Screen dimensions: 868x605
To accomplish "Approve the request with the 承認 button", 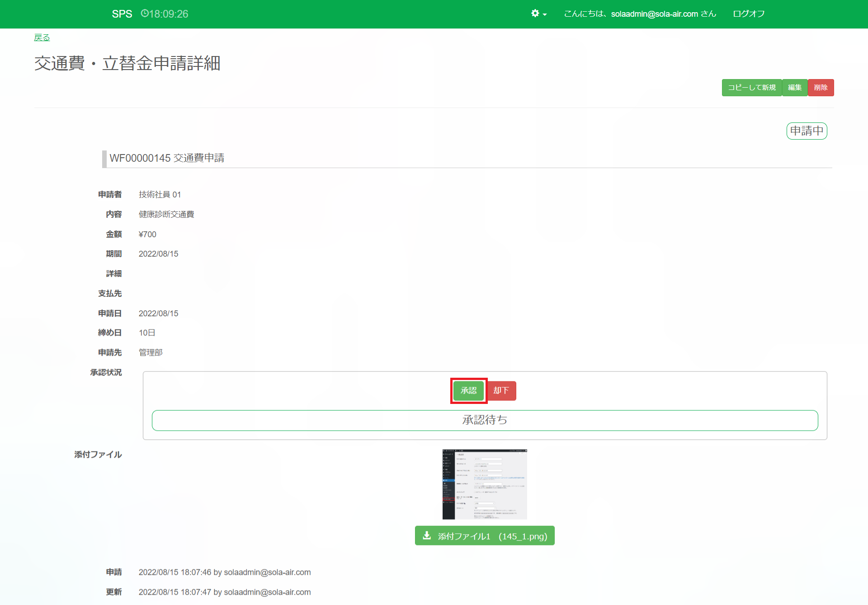I will click(468, 390).
